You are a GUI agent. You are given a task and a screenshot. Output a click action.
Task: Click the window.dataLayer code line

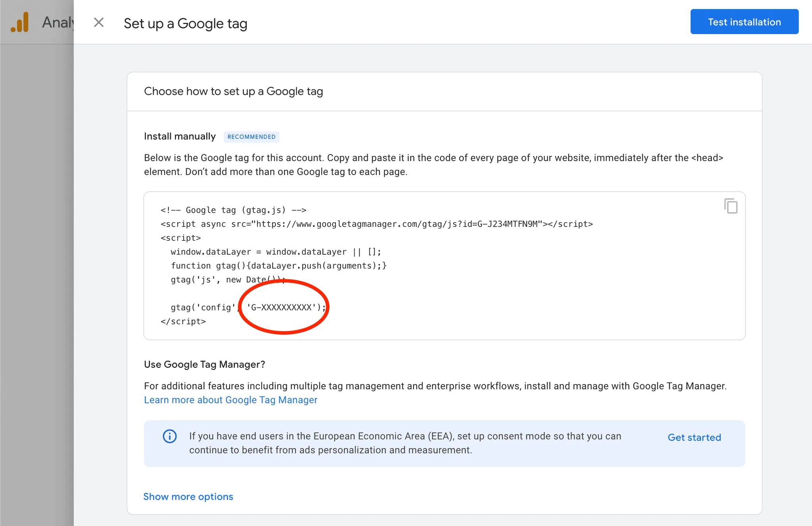(276, 252)
